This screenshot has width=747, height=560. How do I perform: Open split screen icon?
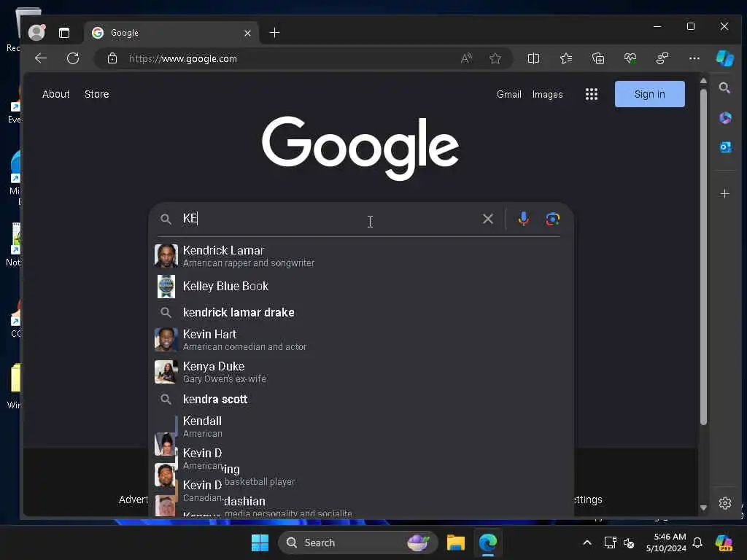(x=533, y=58)
